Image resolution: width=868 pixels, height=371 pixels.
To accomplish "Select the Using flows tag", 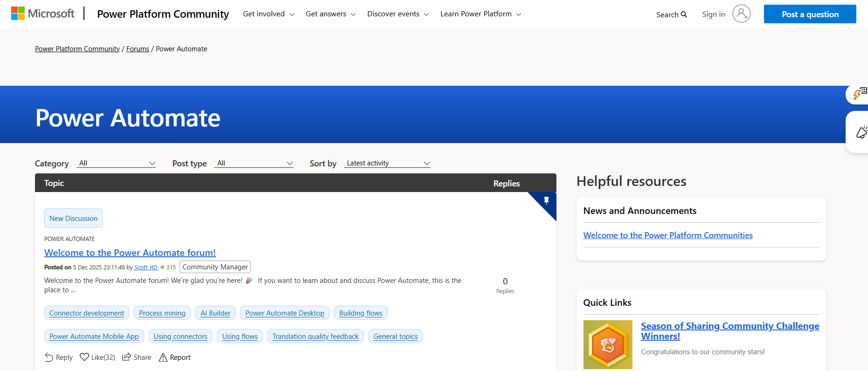I will pos(240,336).
